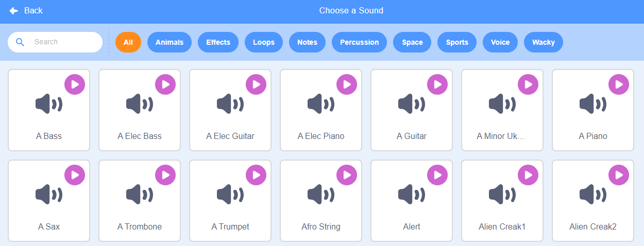Preview the A Elec Guitar sound
644x246 pixels.
tap(256, 84)
